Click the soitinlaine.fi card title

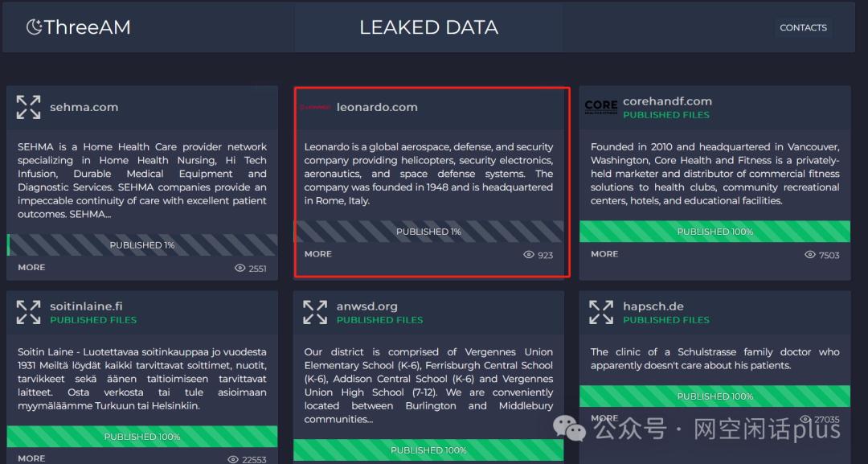pyautogui.click(x=86, y=306)
